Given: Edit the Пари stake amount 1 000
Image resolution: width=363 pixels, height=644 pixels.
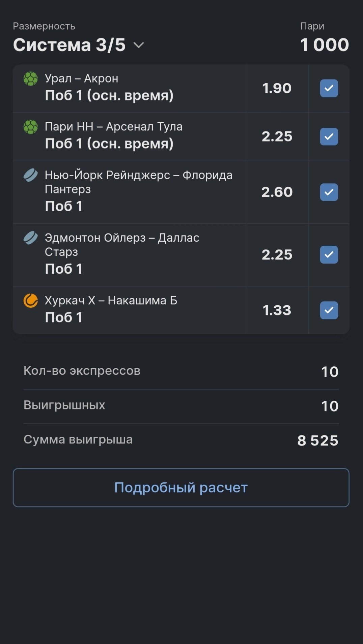Looking at the screenshot, I should [x=324, y=45].
